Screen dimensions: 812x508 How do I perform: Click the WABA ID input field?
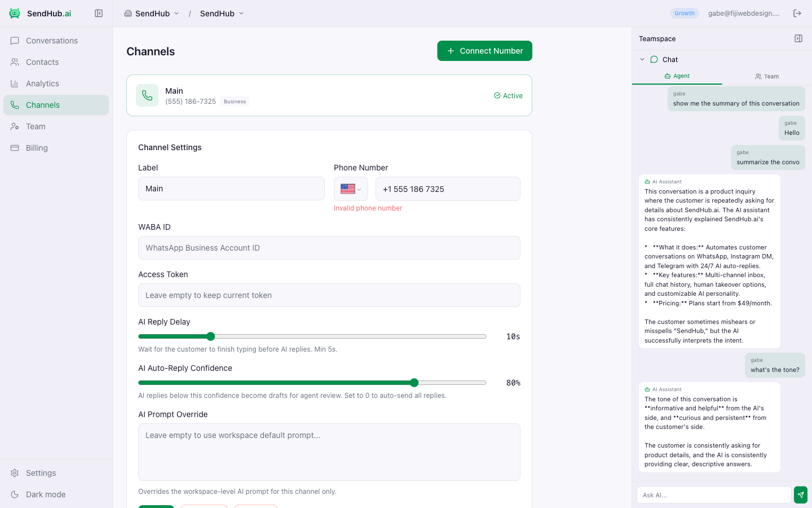point(329,248)
